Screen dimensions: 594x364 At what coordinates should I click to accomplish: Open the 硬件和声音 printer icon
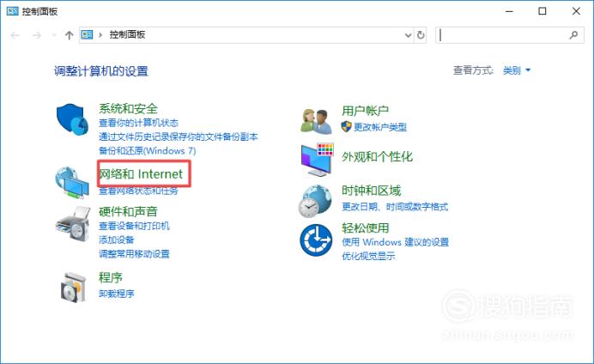(73, 224)
